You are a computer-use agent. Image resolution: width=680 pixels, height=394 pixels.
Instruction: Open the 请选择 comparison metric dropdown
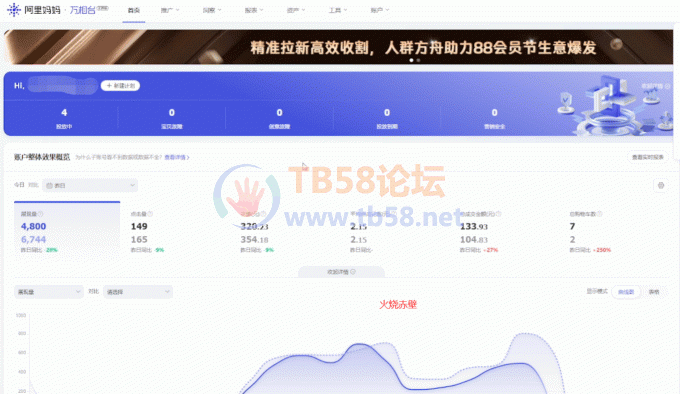tap(138, 292)
